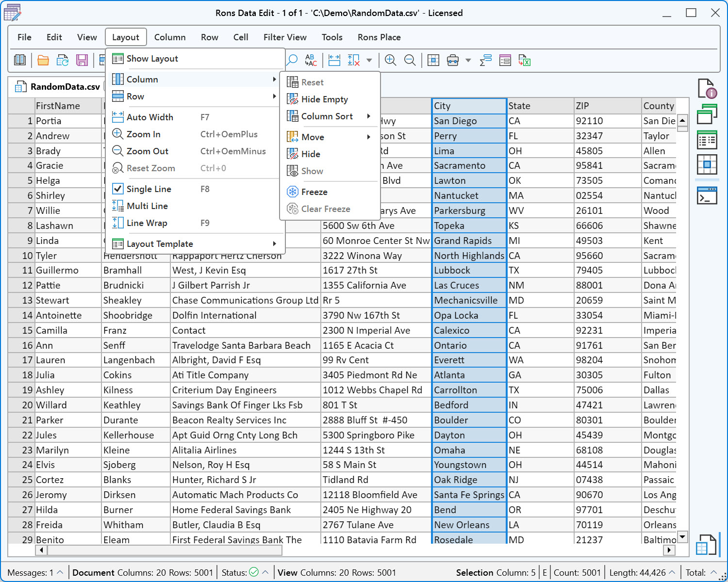The width and height of the screenshot is (728, 582).
Task: Click the reload document icon
Action: (63, 60)
